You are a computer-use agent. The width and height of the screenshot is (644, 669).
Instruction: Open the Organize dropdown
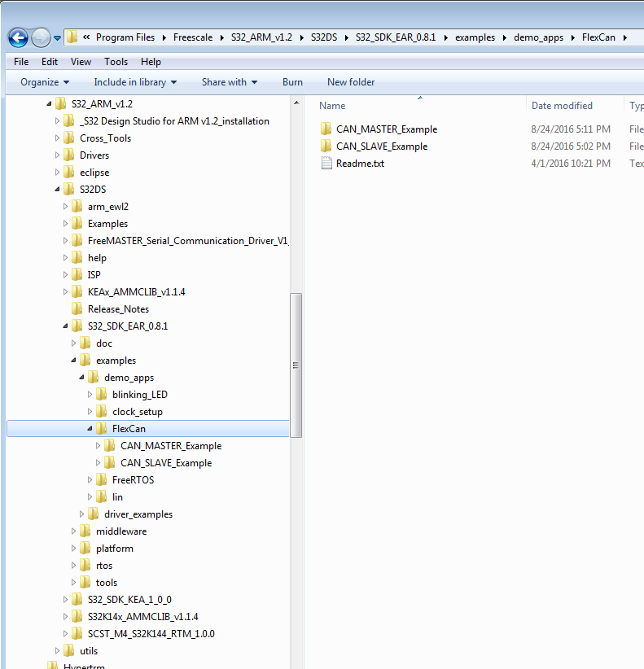(45, 82)
